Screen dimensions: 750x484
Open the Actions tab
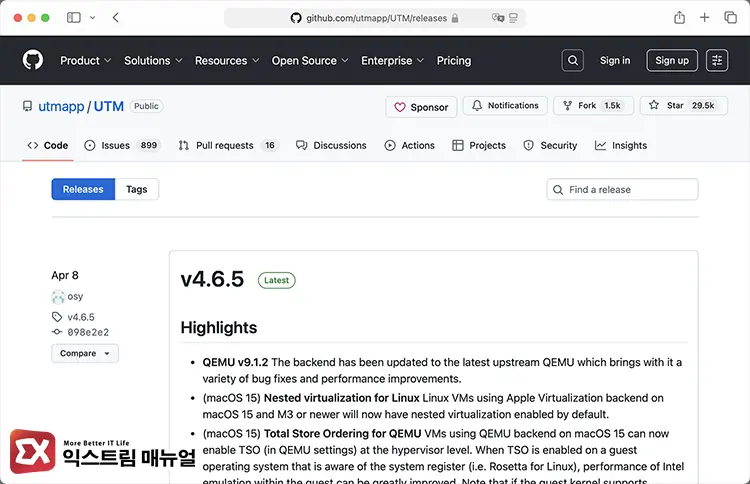pos(409,145)
